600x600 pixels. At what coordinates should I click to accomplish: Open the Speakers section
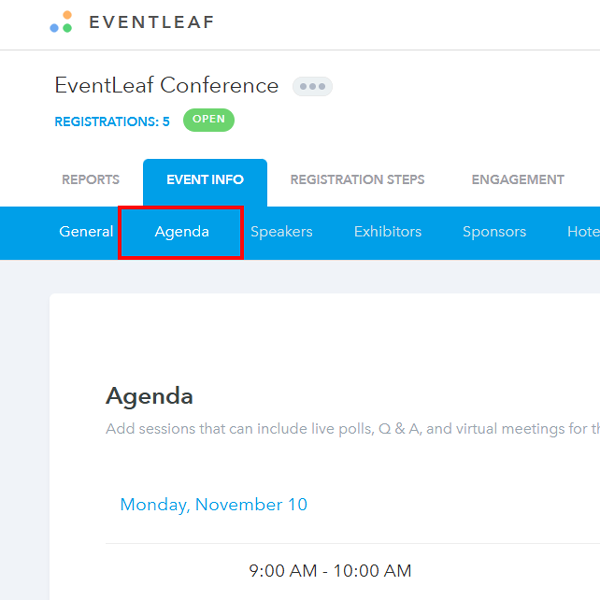coord(281,232)
